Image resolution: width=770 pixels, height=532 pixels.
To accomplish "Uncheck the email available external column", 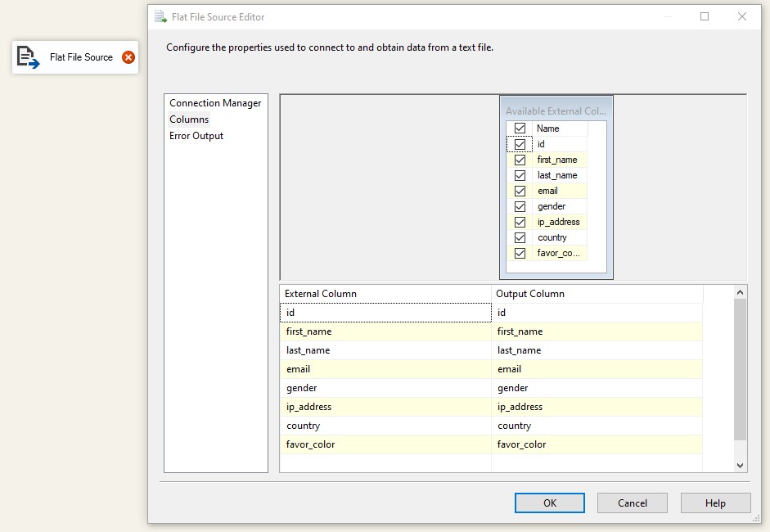I will click(520, 190).
